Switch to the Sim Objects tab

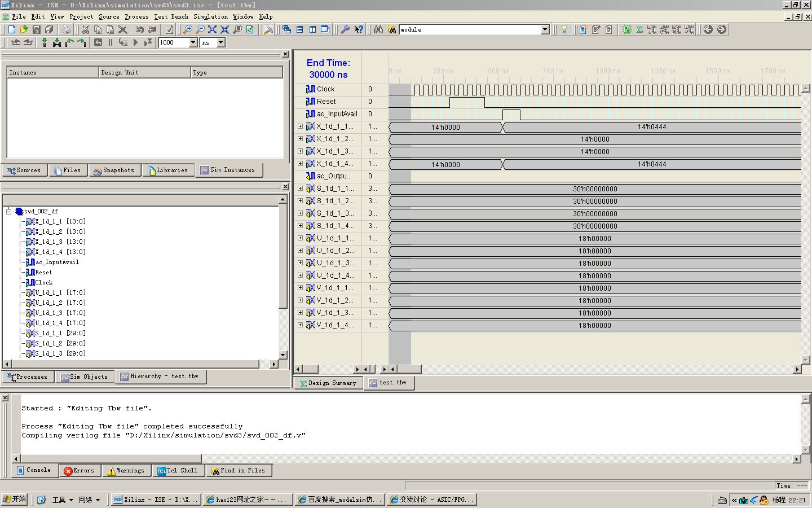point(85,376)
